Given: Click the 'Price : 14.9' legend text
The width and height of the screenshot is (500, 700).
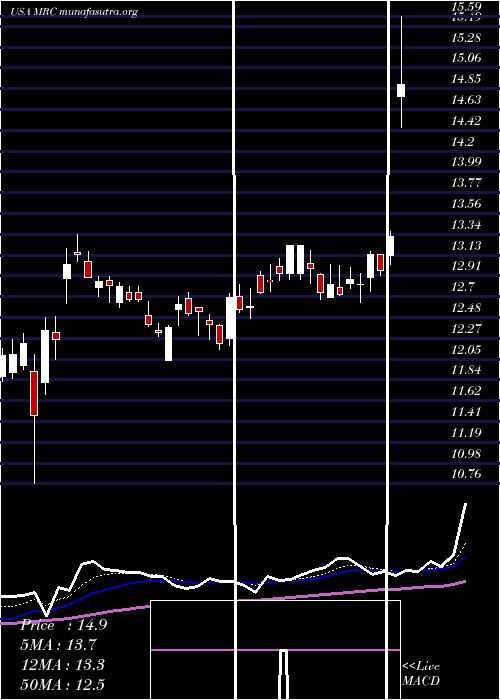Looking at the screenshot, I should tap(63, 625).
